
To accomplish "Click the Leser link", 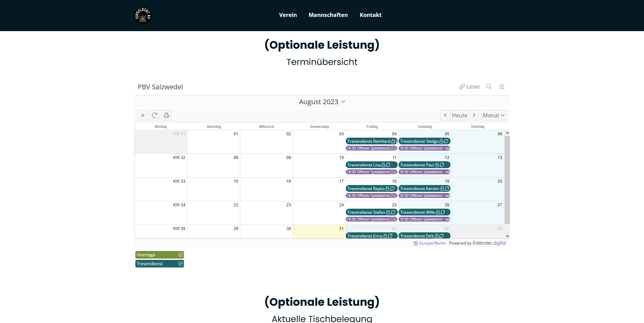I will pyautogui.click(x=469, y=87).
